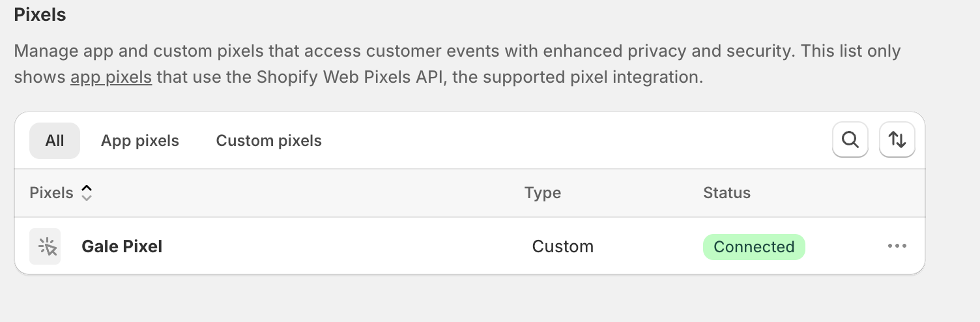Click the Pixels page heading
The height and width of the screenshot is (322, 980).
coord(40,14)
